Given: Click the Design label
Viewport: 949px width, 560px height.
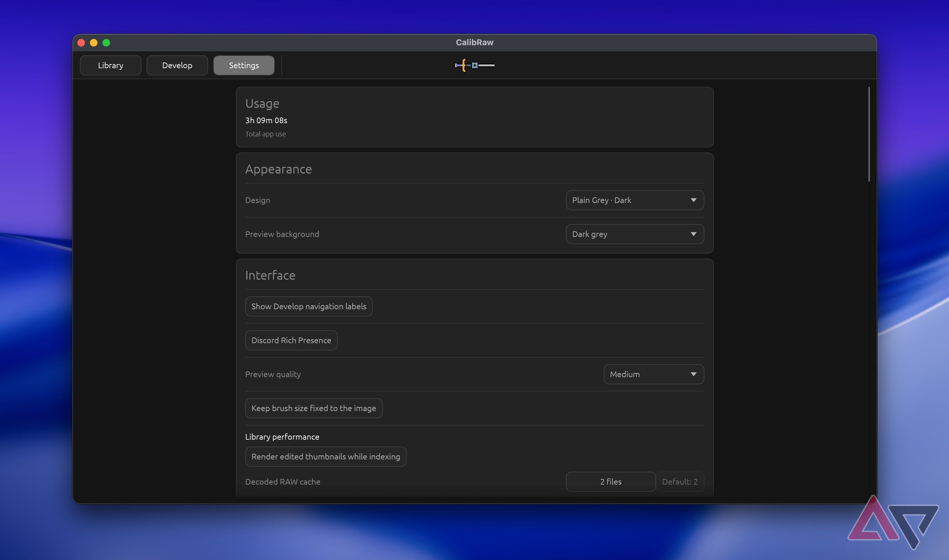Looking at the screenshot, I should coord(258,200).
